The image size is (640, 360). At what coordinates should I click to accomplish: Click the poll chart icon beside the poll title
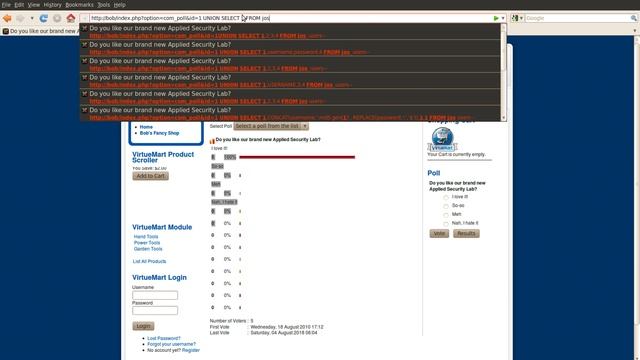point(212,141)
